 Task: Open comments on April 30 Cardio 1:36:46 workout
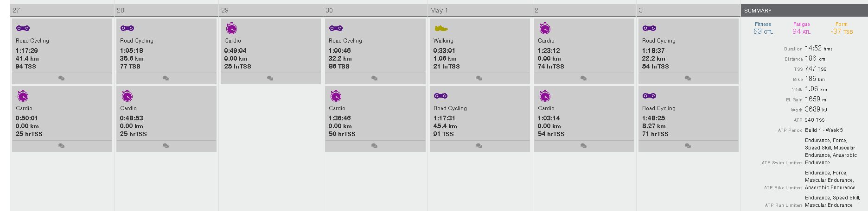click(374, 146)
